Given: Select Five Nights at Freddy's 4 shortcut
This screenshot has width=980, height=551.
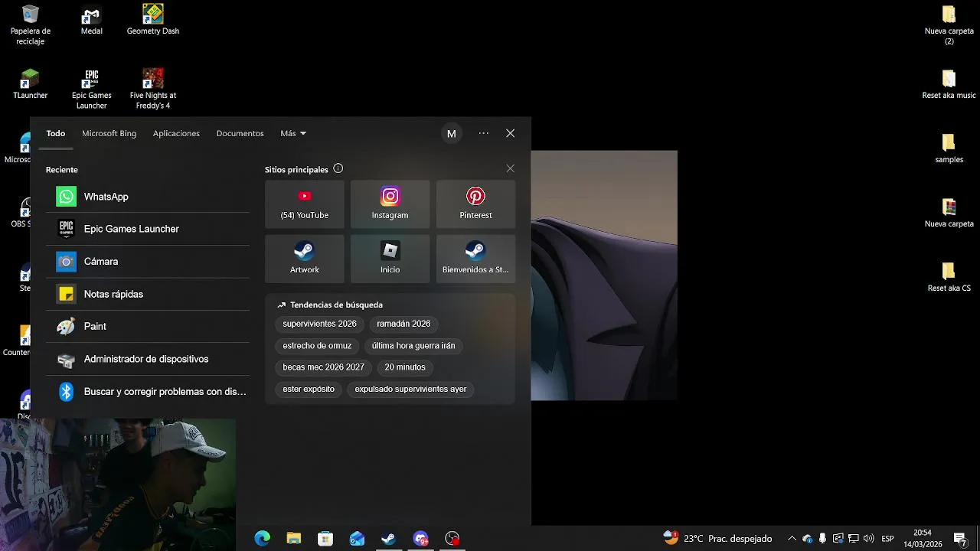Looking at the screenshot, I should click(x=153, y=90).
